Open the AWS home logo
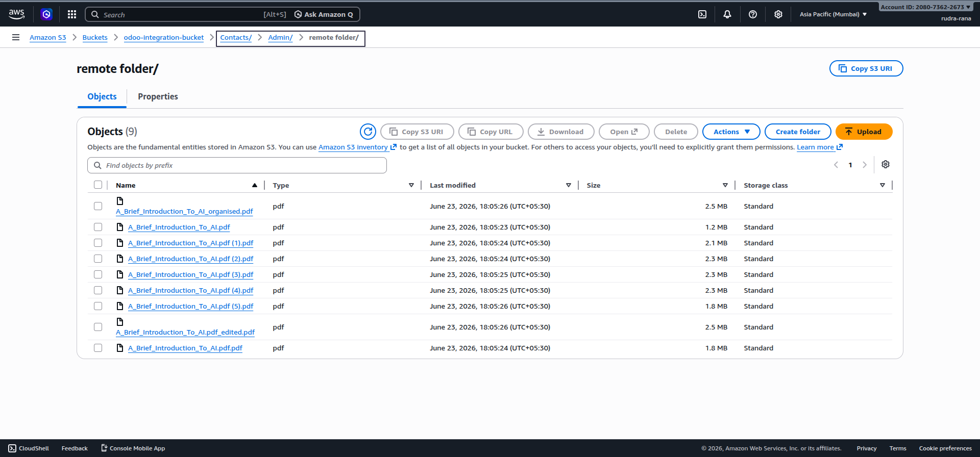Viewport: 980px width, 457px height. tap(17, 14)
